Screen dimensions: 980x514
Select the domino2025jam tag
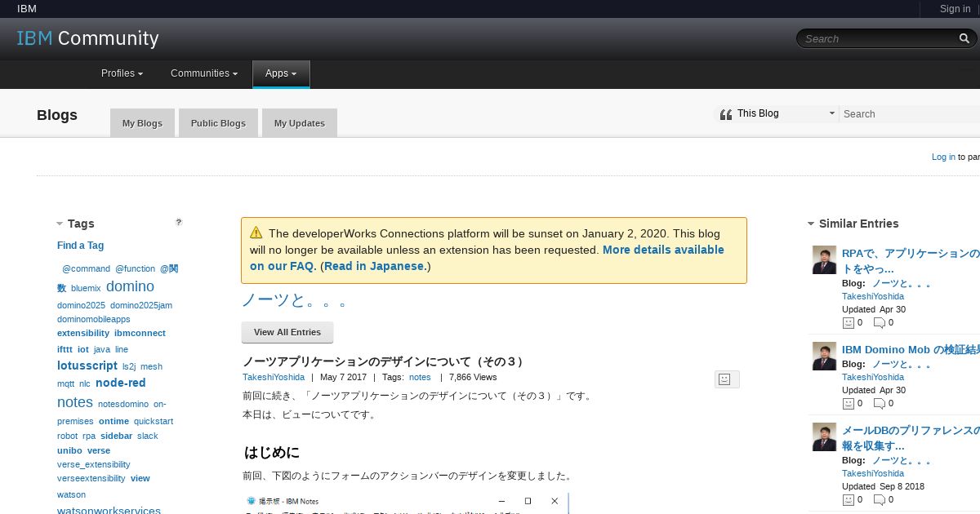(141, 305)
